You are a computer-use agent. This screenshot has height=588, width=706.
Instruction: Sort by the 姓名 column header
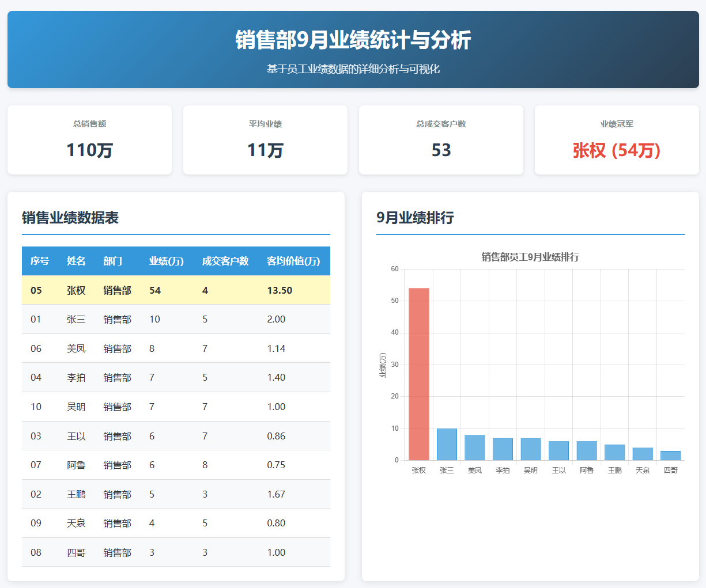point(76,261)
